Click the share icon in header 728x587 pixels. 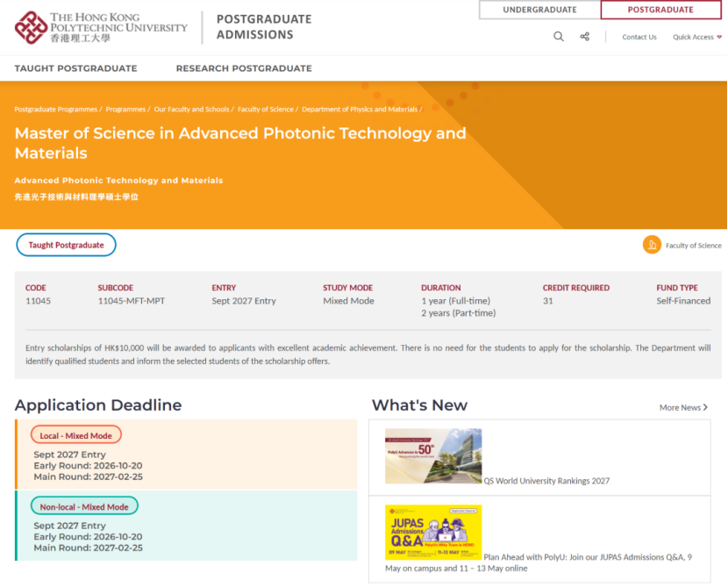[584, 37]
